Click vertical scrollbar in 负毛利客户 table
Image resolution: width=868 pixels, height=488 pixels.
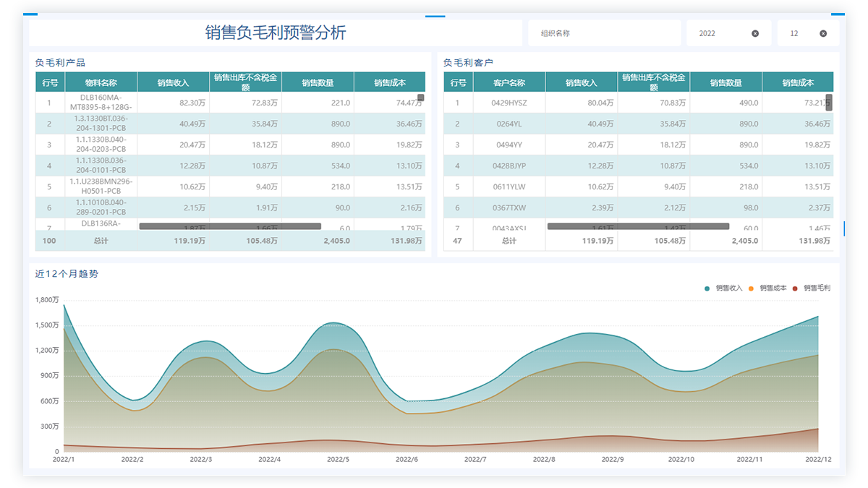(x=829, y=102)
